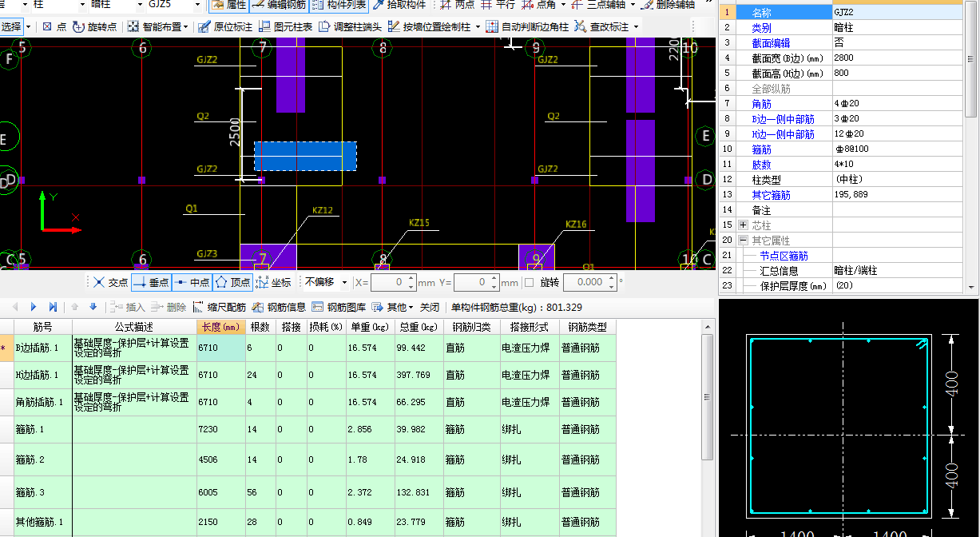Click the 关闭 close button in rebar toolbar

430,307
